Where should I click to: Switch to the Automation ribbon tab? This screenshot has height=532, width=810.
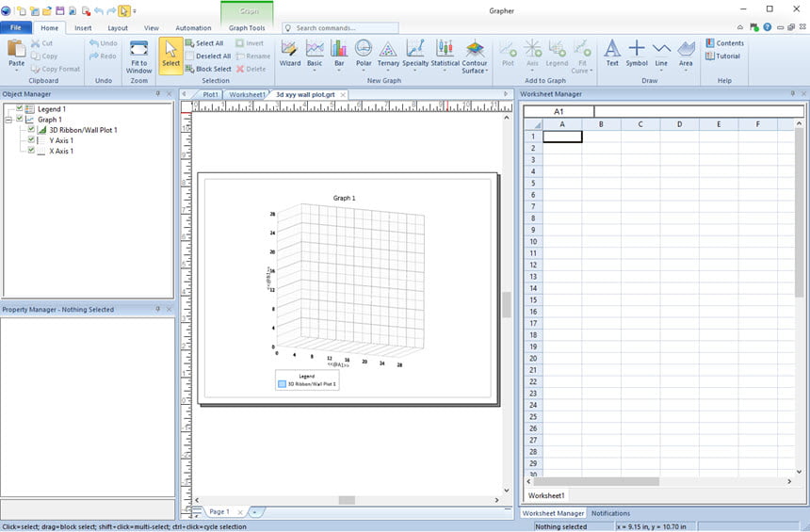pos(193,28)
